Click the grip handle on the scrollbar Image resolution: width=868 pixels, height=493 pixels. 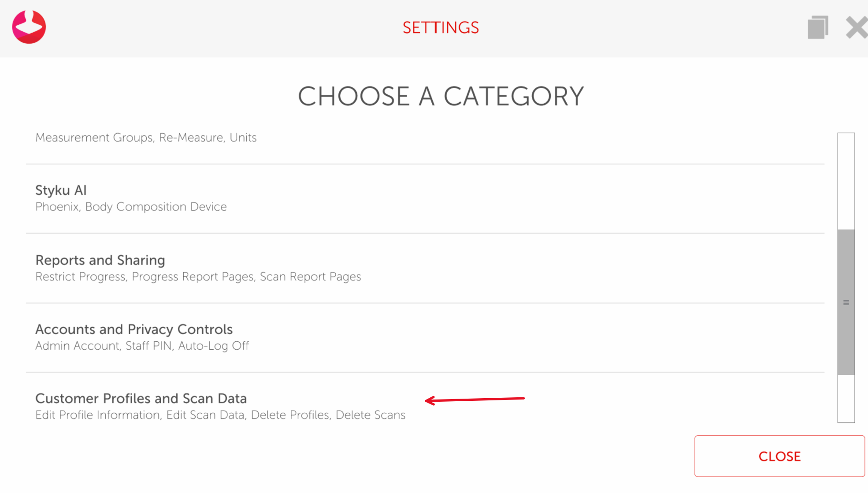tap(846, 303)
